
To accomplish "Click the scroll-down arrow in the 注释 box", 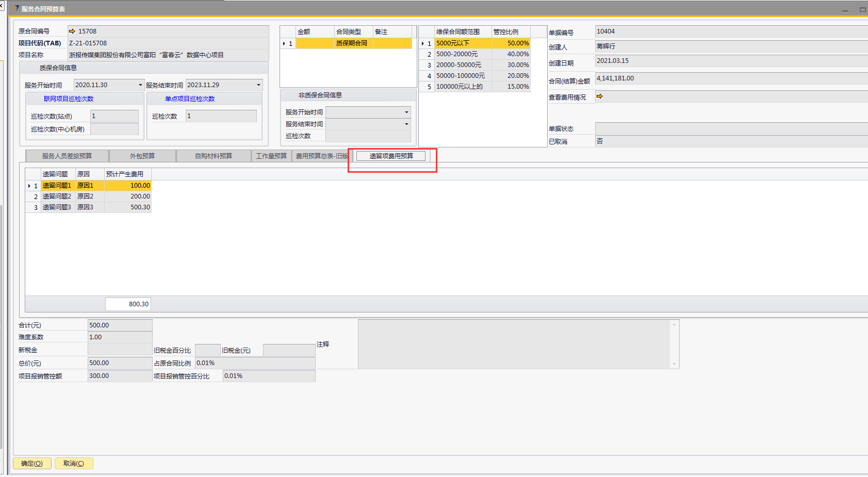I will point(674,364).
